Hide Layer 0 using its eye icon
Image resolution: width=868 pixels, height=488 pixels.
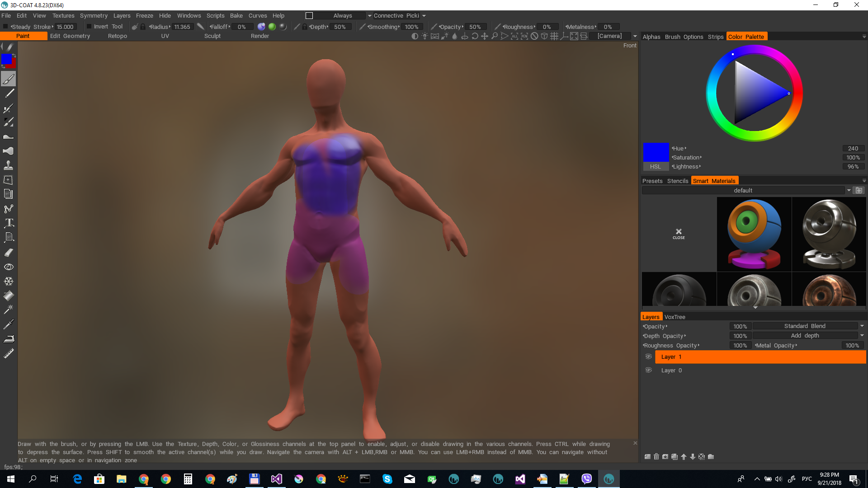click(648, 371)
